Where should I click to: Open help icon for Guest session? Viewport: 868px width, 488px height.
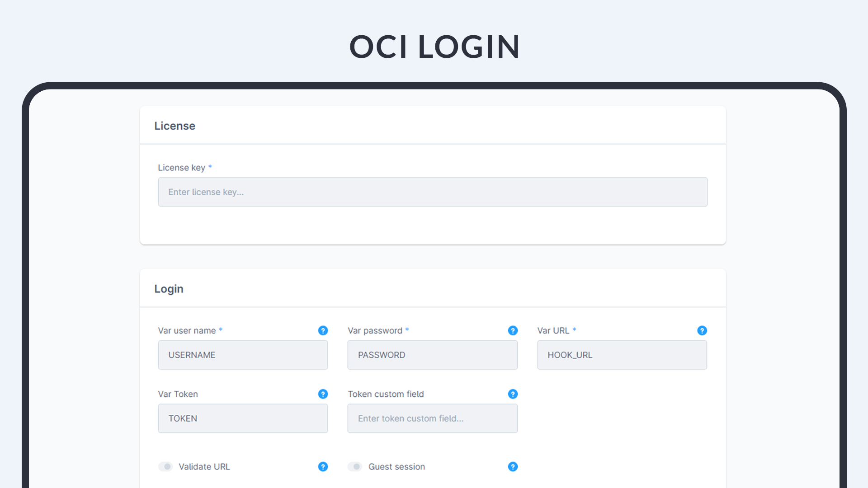pyautogui.click(x=513, y=466)
